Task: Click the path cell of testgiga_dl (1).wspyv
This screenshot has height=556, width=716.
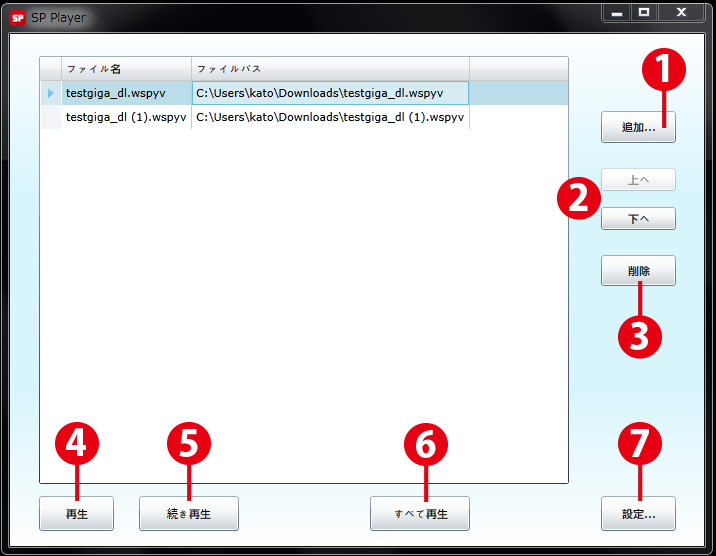Action: click(330, 117)
